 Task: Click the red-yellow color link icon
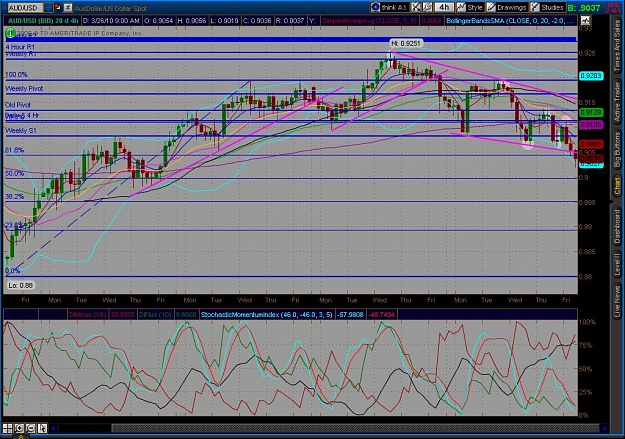pyautogui.click(x=58, y=8)
